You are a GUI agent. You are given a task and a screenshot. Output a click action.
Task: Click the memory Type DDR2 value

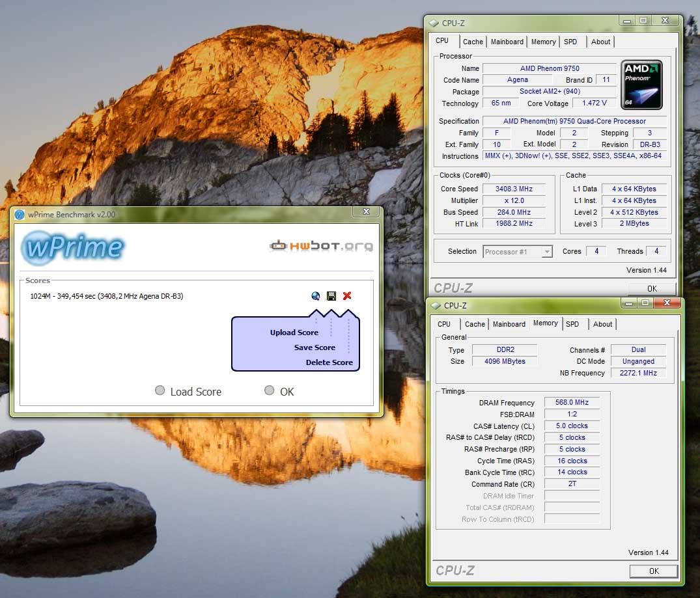point(505,350)
